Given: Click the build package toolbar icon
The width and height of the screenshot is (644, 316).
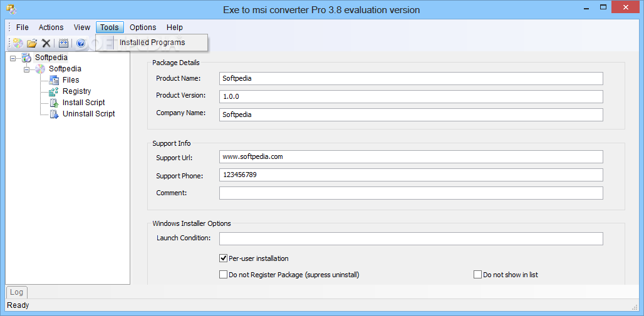Looking at the screenshot, I should click(63, 43).
